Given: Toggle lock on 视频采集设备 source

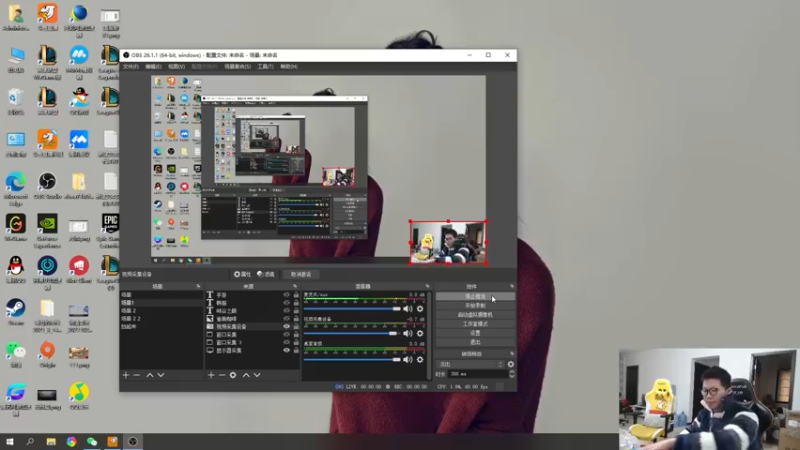Looking at the screenshot, I should tap(296, 327).
